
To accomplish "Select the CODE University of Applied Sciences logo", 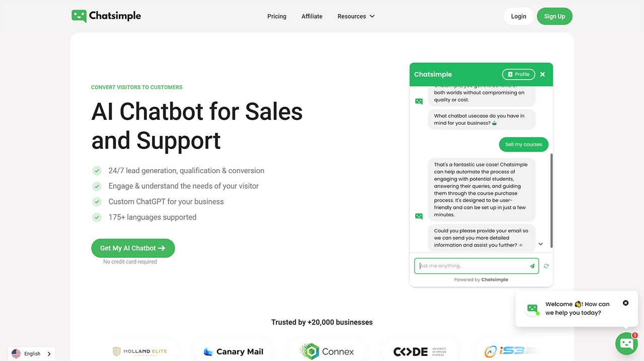I will click(x=420, y=351).
